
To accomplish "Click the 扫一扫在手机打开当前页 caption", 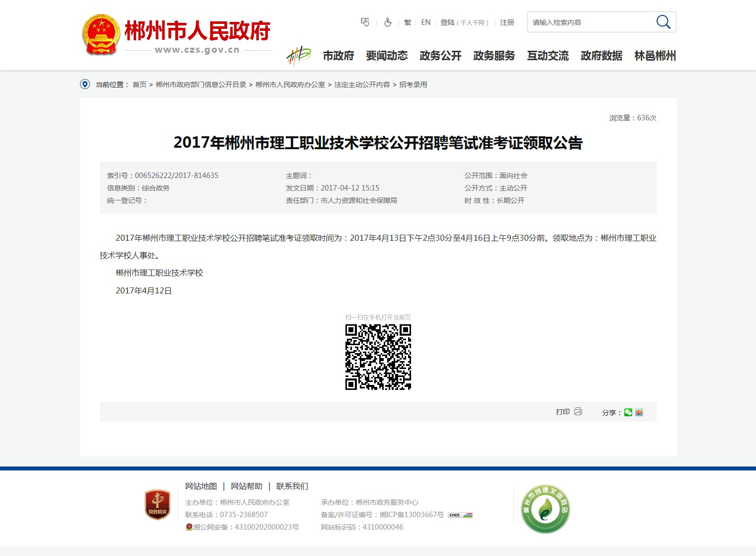I will click(x=378, y=317).
